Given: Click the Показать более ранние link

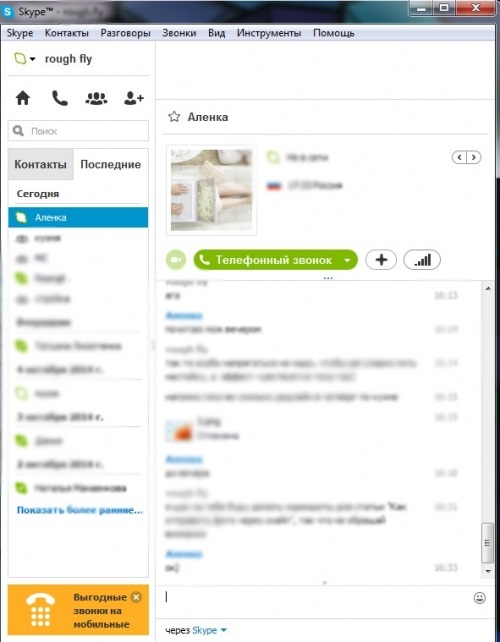Looking at the screenshot, I should point(80,510).
